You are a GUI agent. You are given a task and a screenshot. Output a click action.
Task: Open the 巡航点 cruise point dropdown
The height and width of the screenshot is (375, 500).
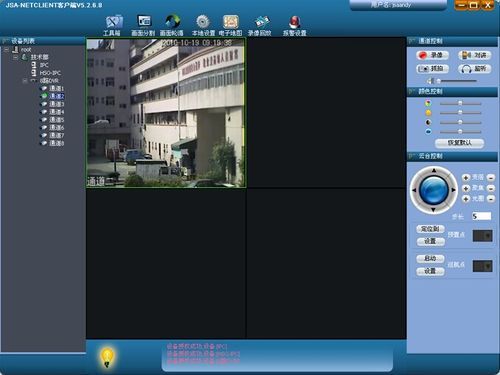pos(482,266)
